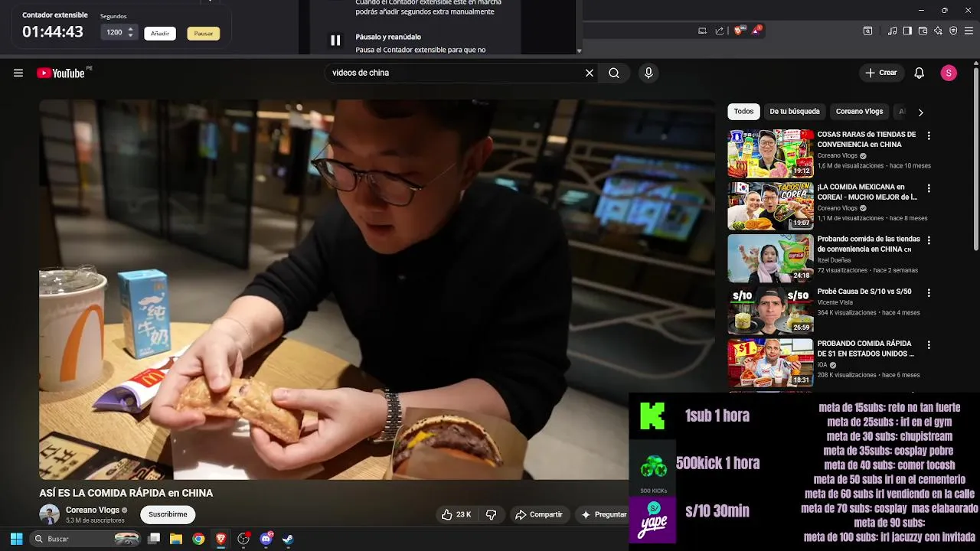The height and width of the screenshot is (551, 980).
Task: Click the Compartir share button
Action: coord(539,514)
